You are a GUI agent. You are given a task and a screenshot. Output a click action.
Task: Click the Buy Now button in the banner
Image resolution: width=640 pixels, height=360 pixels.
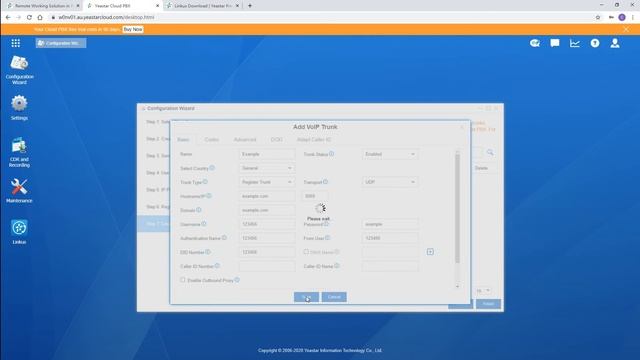[133, 29]
